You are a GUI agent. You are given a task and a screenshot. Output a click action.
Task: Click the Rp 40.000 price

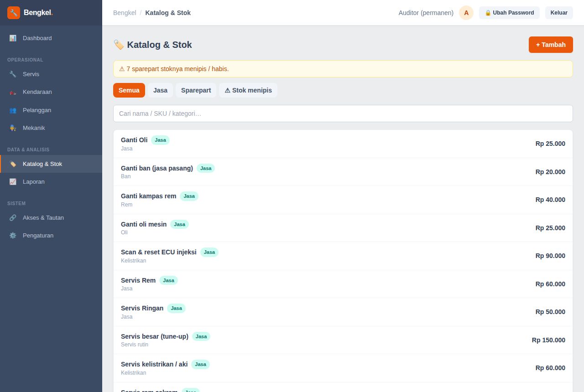point(550,200)
